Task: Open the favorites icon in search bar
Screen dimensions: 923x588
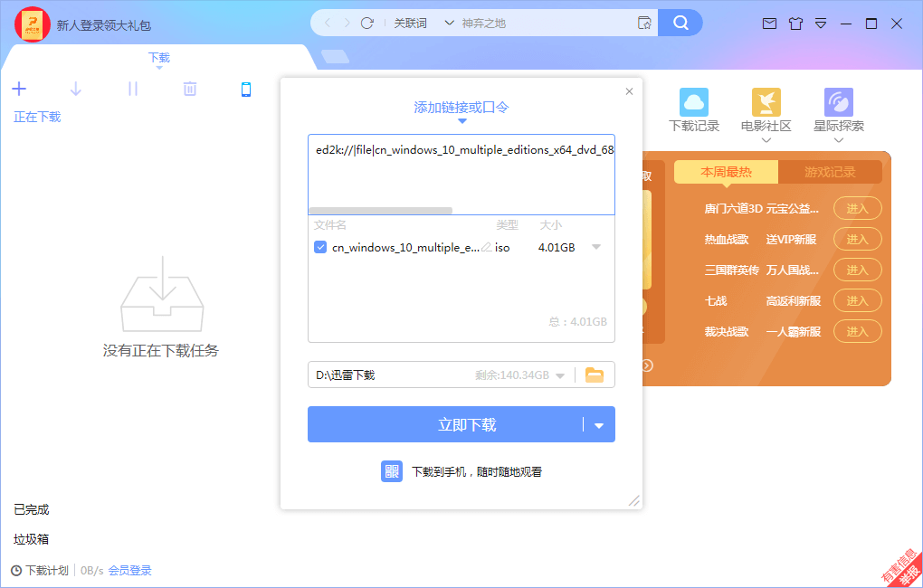Action: 644,23
